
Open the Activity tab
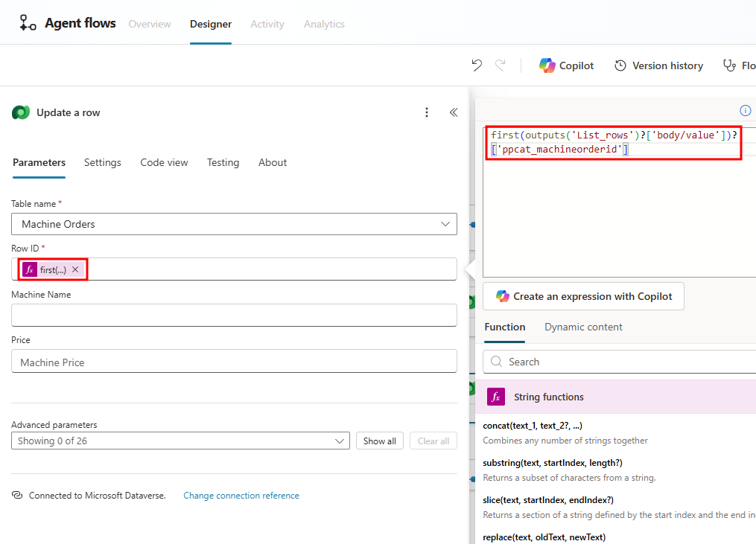point(267,24)
